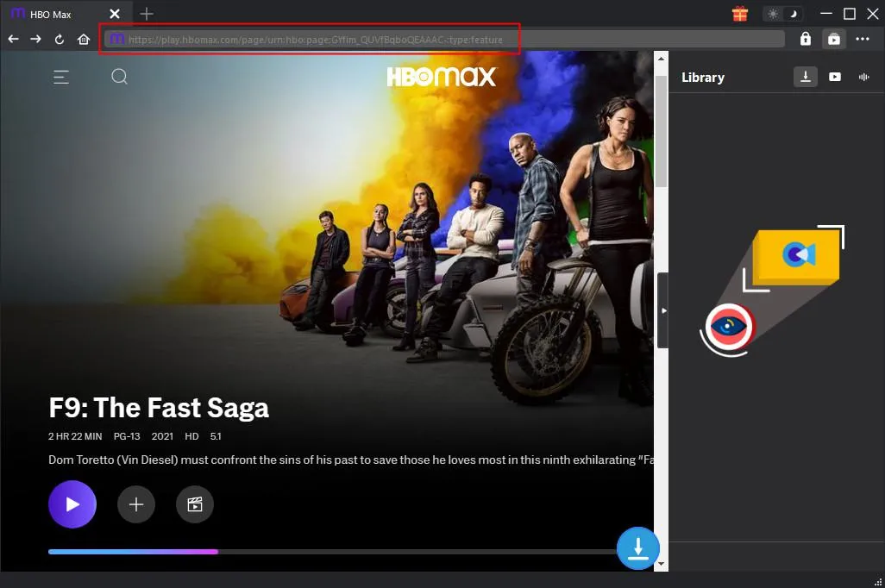
Task: Watch the F9 trailer
Action: (x=195, y=504)
